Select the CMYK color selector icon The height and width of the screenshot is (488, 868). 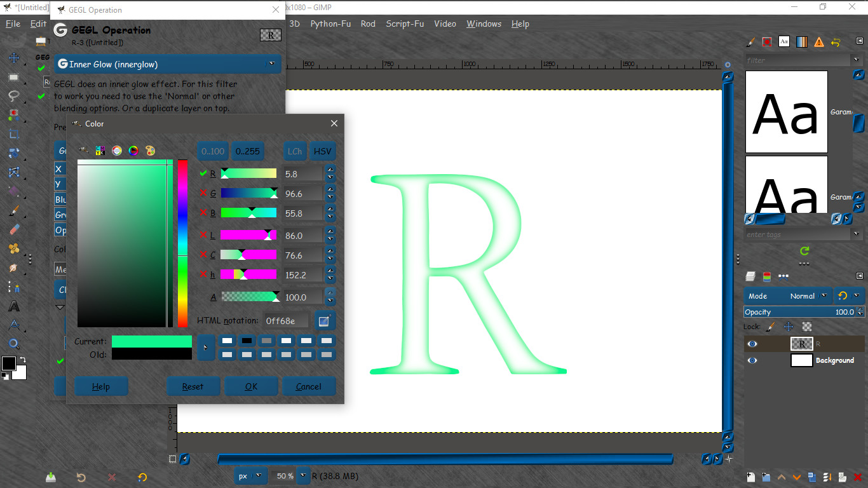point(100,151)
